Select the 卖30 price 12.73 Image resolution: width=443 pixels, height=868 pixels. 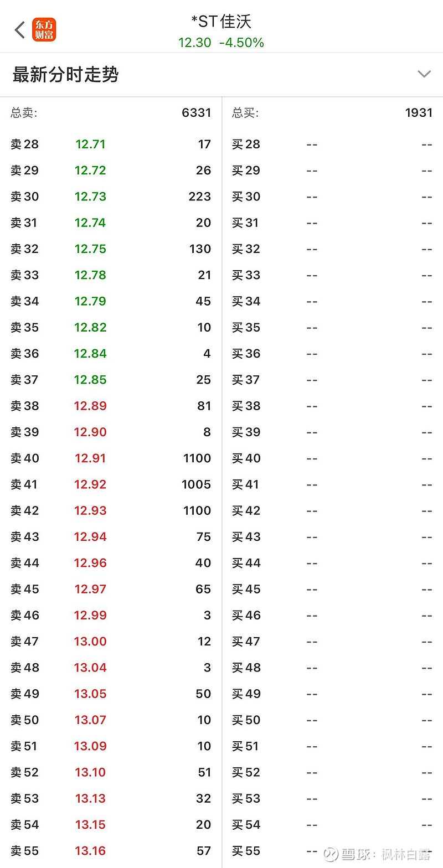(x=90, y=197)
